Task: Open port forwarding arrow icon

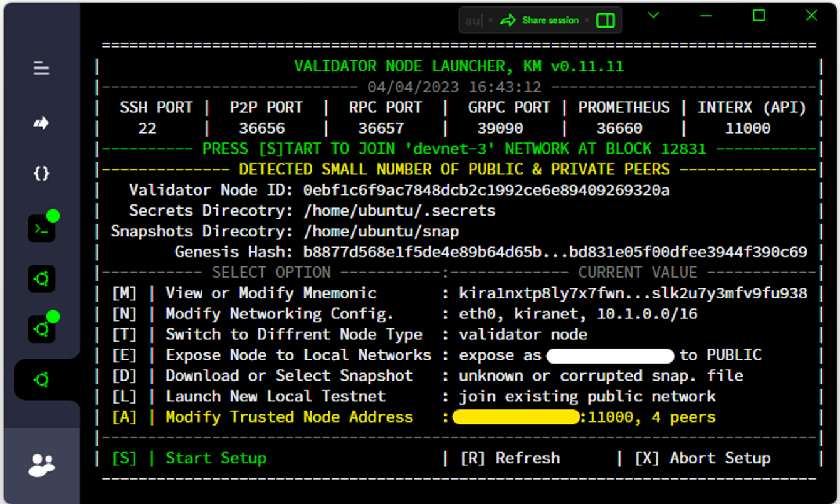Action: 41,123
